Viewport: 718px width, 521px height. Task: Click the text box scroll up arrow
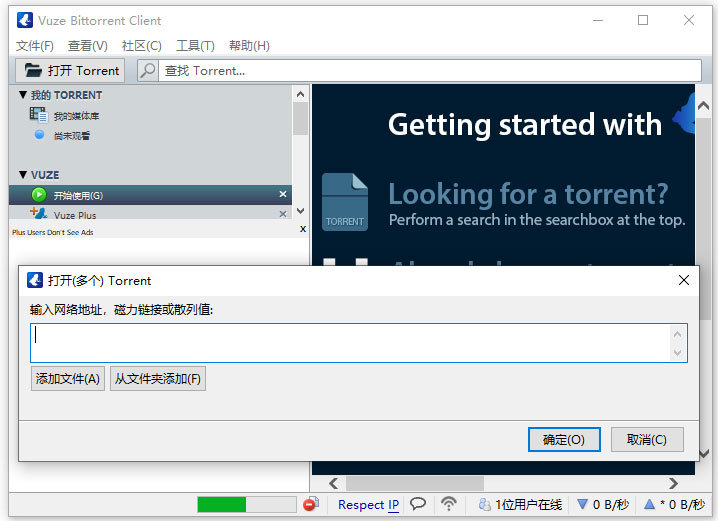[x=677, y=334]
